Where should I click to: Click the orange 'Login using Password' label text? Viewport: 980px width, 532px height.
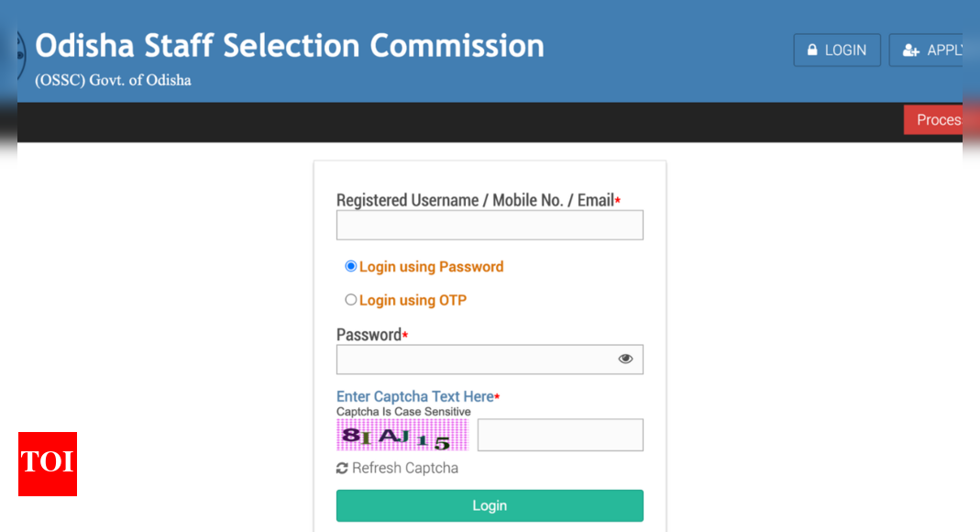pos(431,267)
